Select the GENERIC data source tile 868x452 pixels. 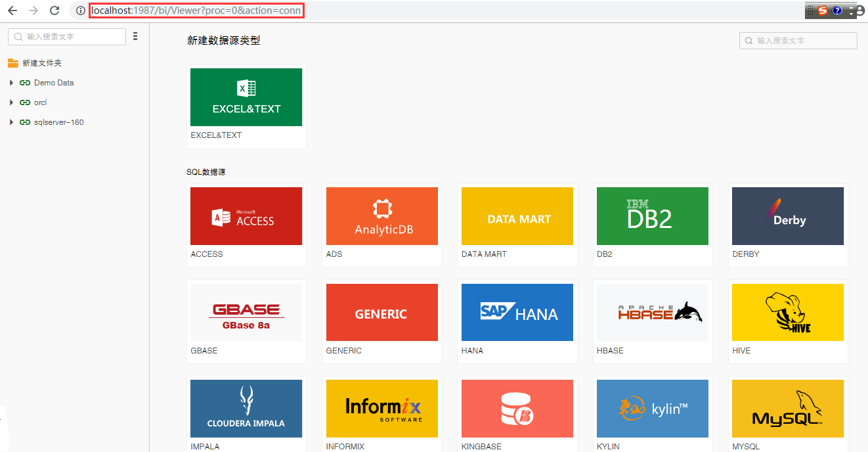click(381, 313)
